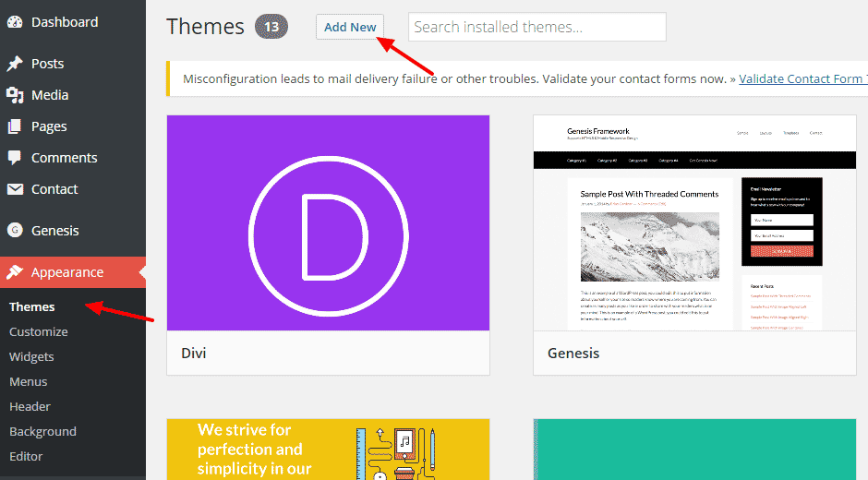The height and width of the screenshot is (480, 868).
Task: Click the Divi theme name label
Action: click(194, 354)
